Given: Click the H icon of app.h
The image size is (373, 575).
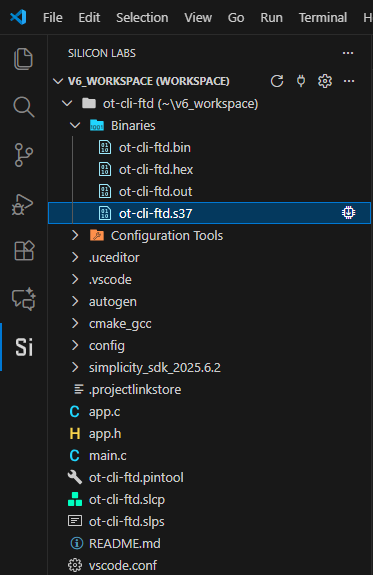Looking at the screenshot, I should 75,433.
